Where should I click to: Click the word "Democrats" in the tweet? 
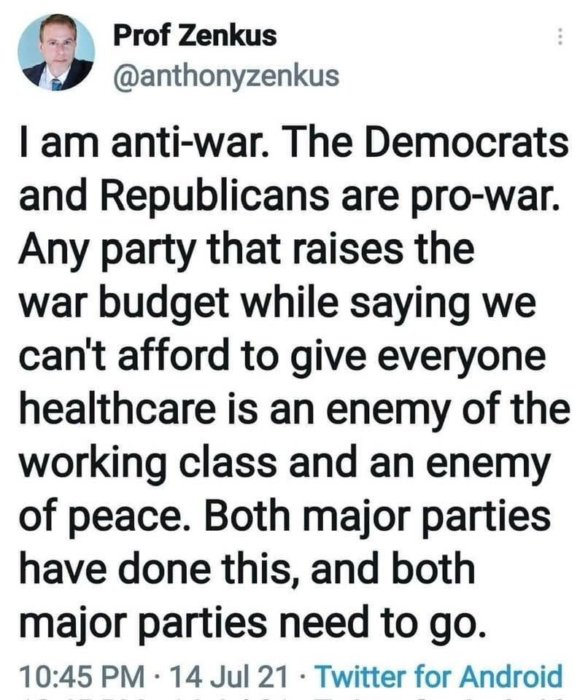[x=468, y=143]
